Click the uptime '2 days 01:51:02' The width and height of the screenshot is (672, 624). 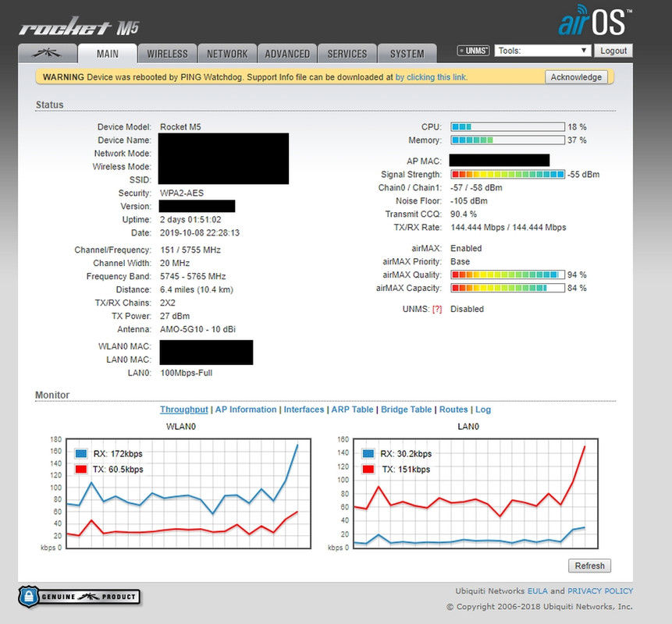point(190,220)
